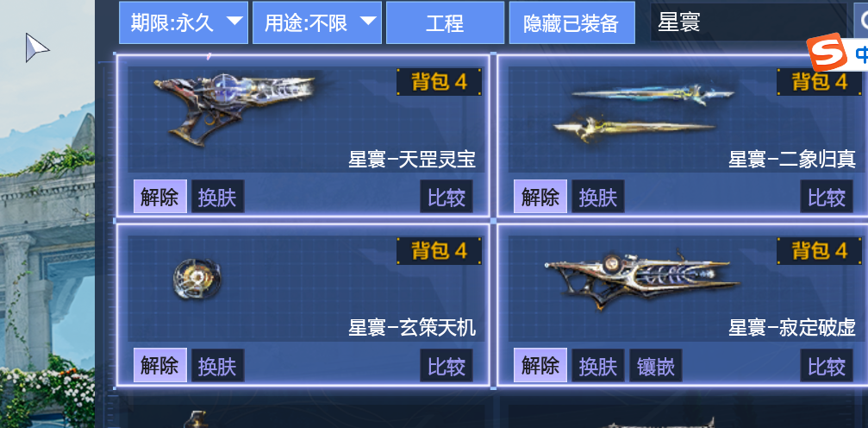Image resolution: width=868 pixels, height=428 pixels.
Task: Click 解除 on 星寰-玄策天机
Action: (x=160, y=365)
